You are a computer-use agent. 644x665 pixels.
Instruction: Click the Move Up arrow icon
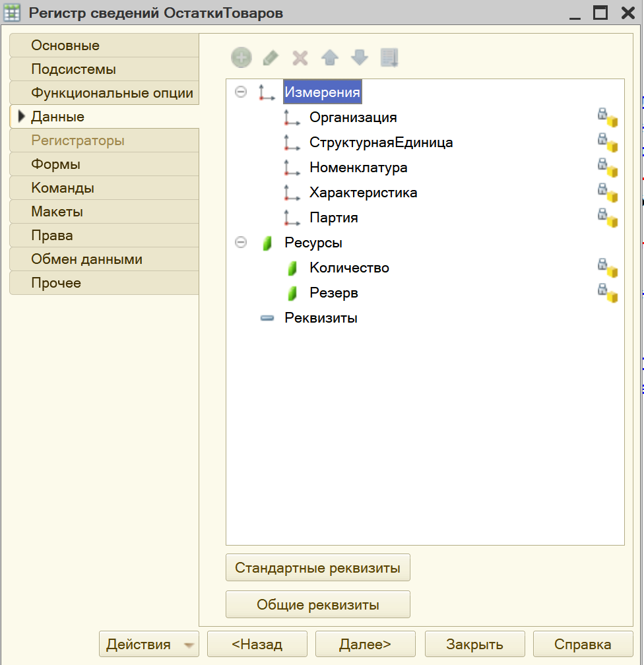coord(330,57)
